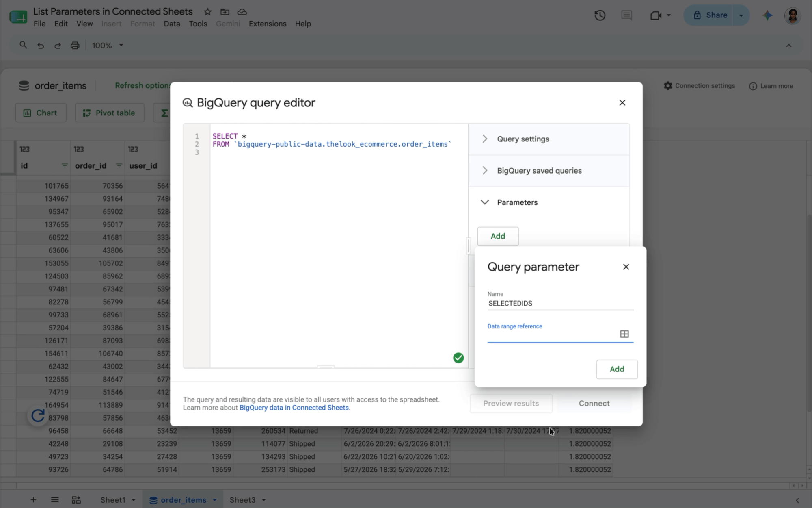812x508 pixels.
Task: Star the List Parameters spreadsheet
Action: pyautogui.click(x=207, y=12)
